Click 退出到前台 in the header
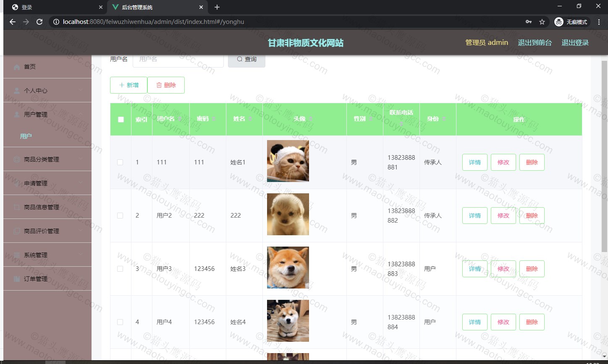Image resolution: width=608 pixels, height=364 pixels. pyautogui.click(x=535, y=42)
